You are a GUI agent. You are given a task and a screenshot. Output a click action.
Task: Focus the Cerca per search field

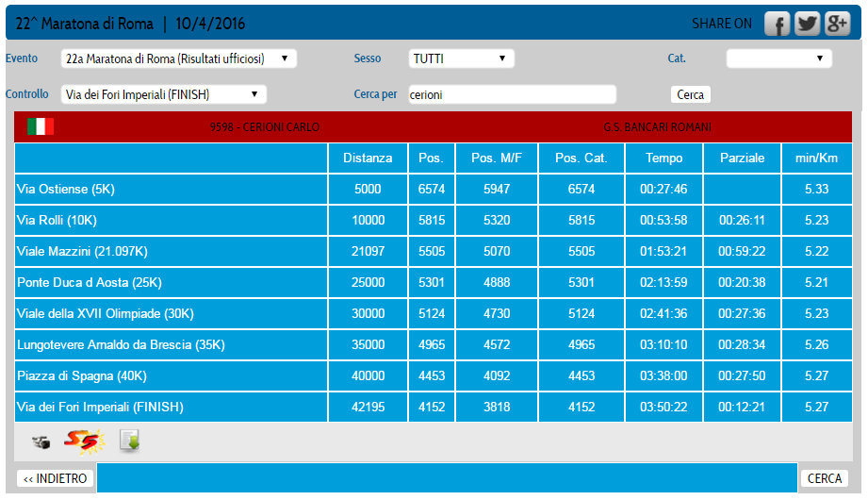pos(512,94)
